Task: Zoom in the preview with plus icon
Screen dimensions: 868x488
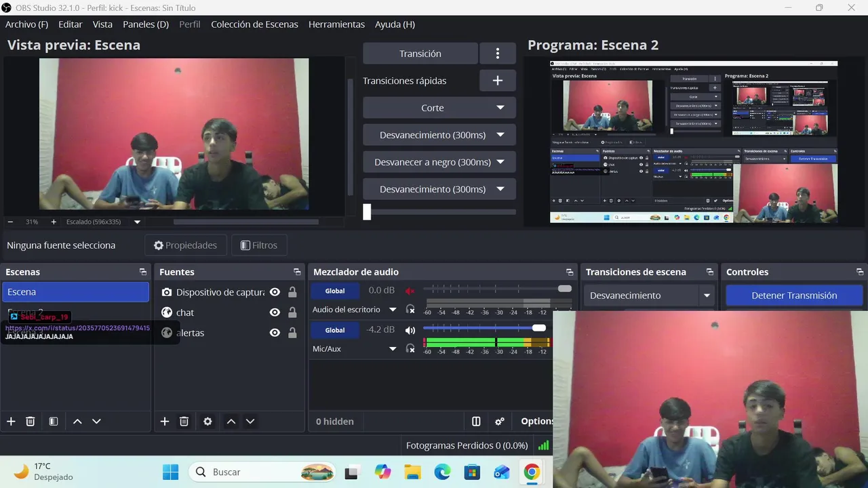Action: pos(54,222)
